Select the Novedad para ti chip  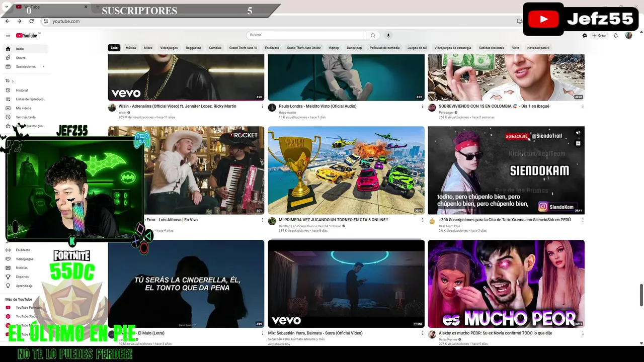coord(538,48)
